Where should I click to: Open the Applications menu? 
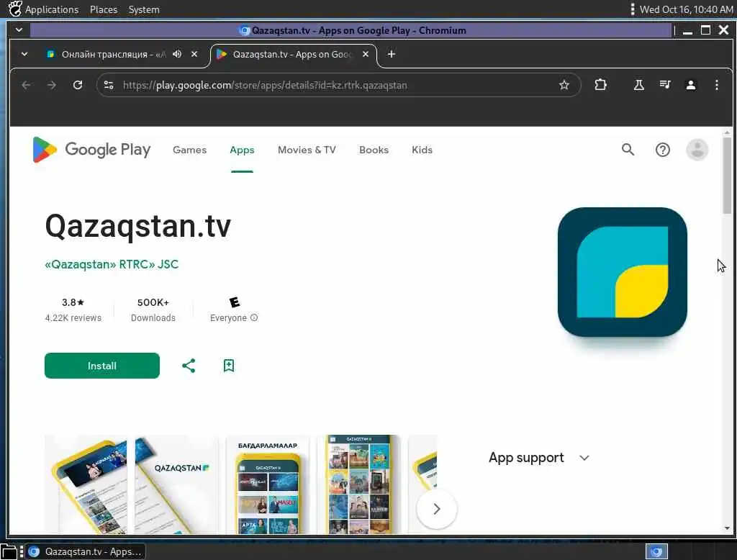click(x=44, y=9)
